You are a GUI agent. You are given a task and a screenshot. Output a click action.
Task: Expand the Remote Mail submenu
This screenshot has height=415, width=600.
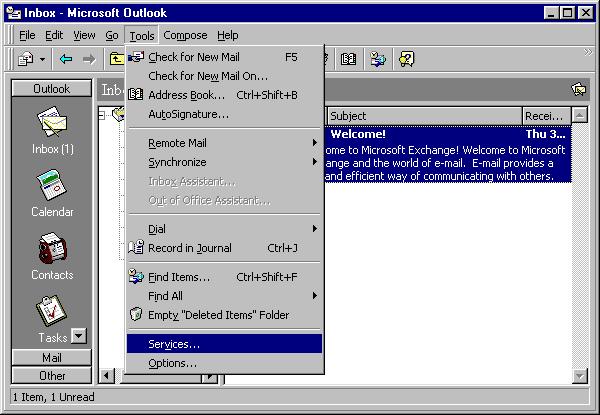tap(224, 143)
